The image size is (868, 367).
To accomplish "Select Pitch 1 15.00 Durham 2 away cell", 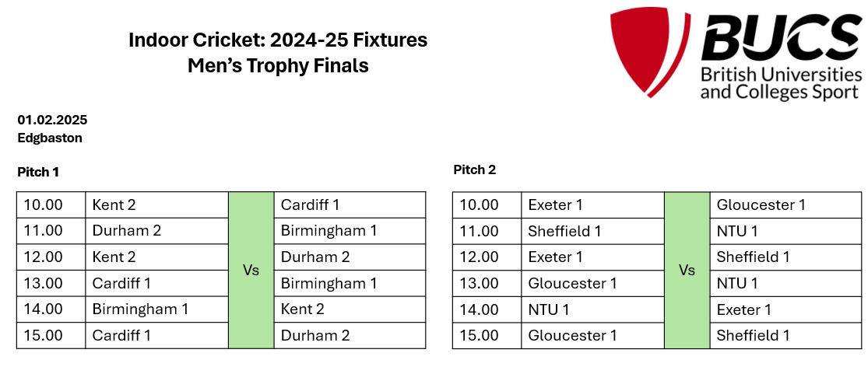I will 350,335.
